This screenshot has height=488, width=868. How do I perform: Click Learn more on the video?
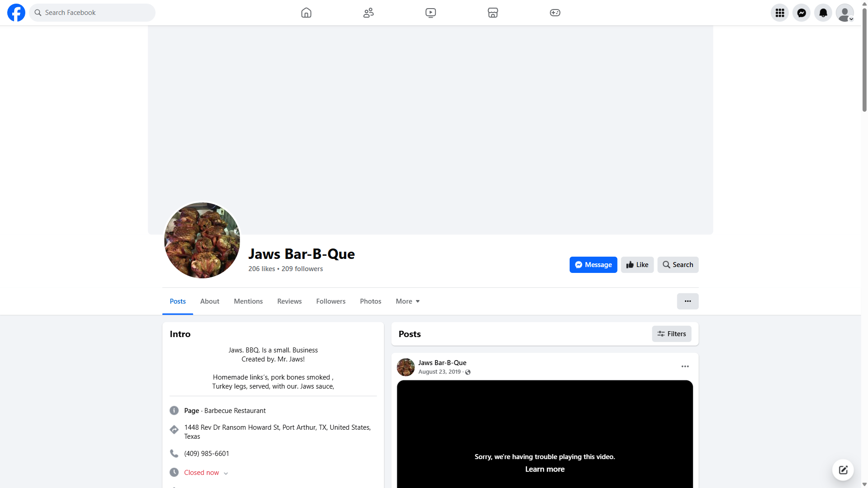point(544,469)
